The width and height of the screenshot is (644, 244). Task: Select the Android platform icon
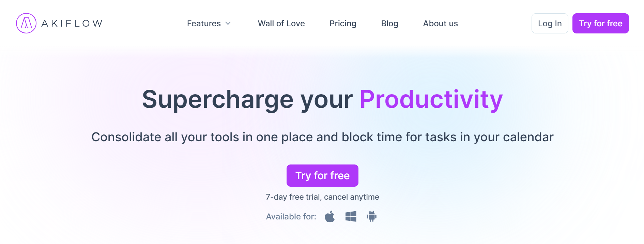tap(371, 216)
